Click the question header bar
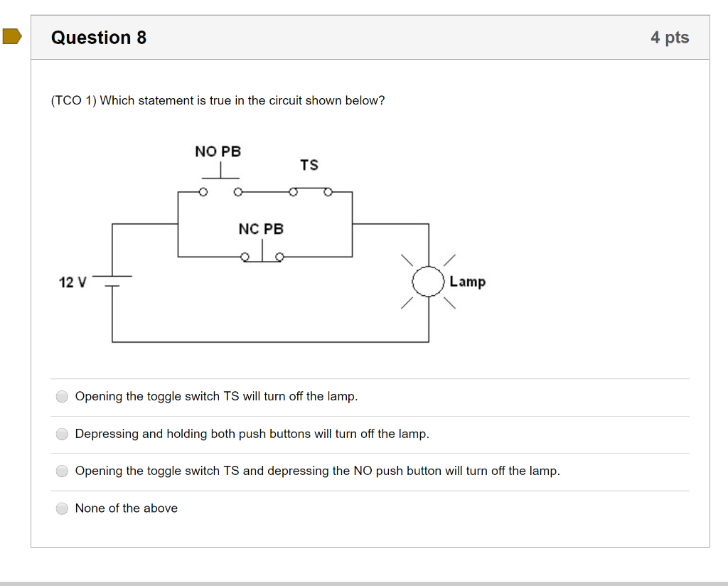Viewport: 728px width, 586px height. [370, 38]
